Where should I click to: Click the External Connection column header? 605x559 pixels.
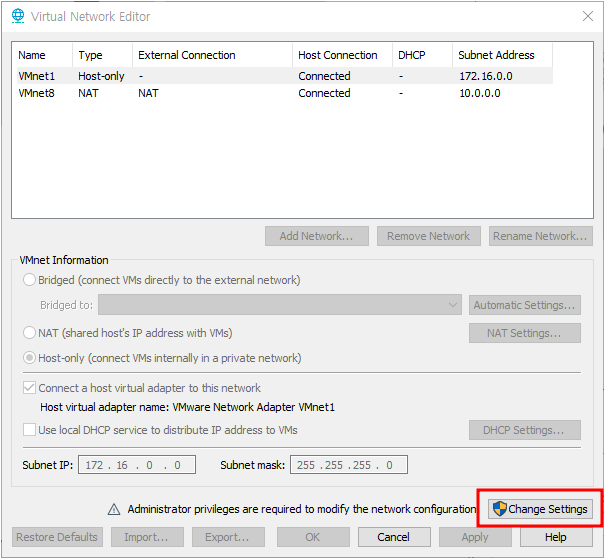coord(212,55)
